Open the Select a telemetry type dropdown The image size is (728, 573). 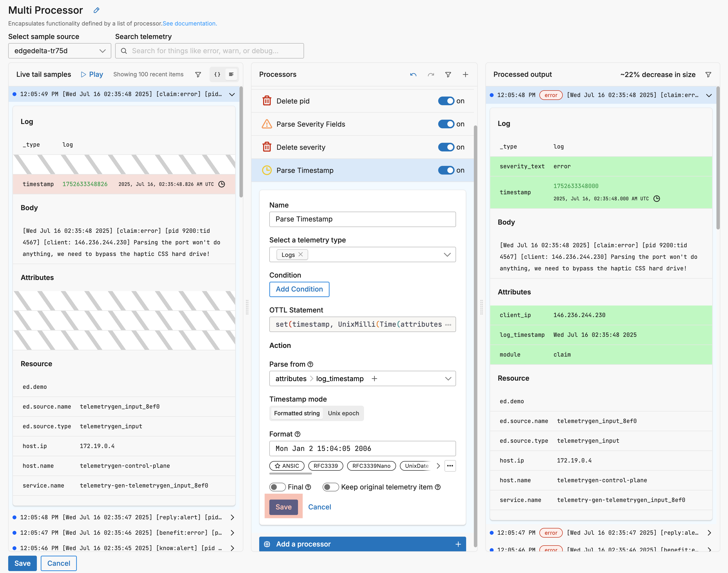pyautogui.click(x=363, y=255)
